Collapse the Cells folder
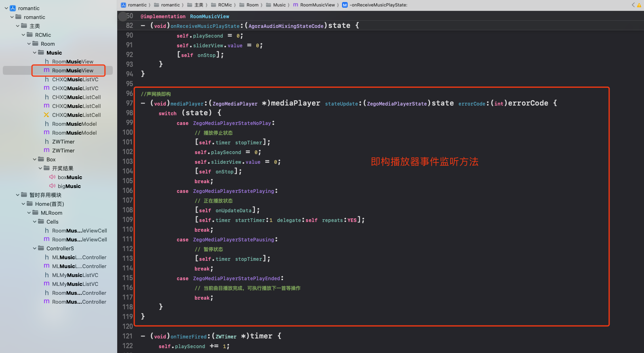644x353 pixels. pyautogui.click(x=34, y=222)
